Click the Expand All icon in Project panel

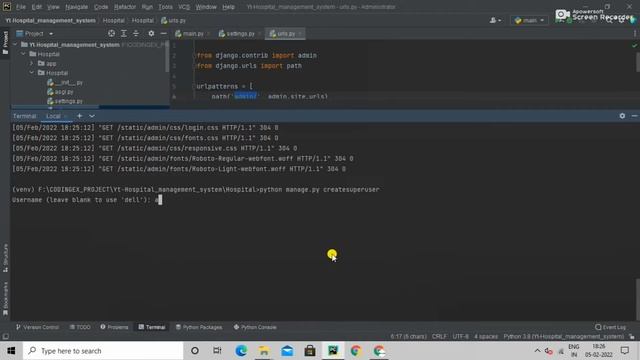pos(124,33)
